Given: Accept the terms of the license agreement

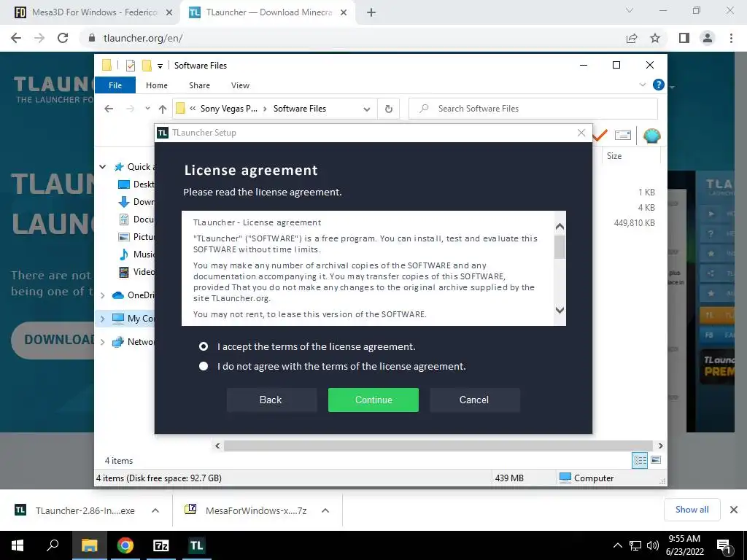Looking at the screenshot, I should [204, 346].
